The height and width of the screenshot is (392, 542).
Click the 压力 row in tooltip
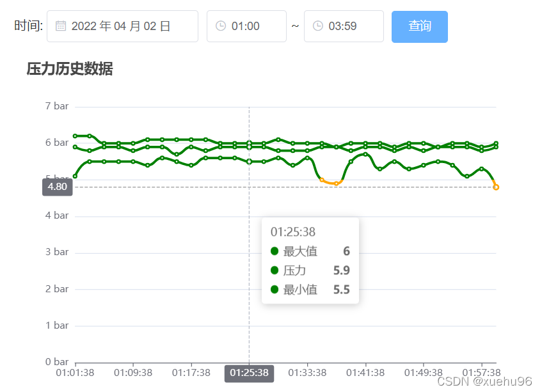310,270
